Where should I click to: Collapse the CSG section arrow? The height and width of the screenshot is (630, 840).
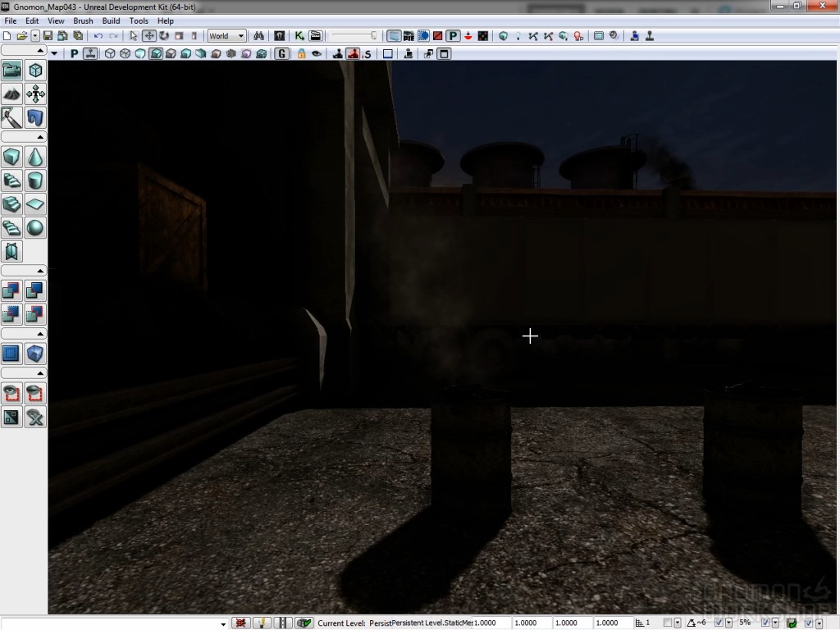tap(40, 271)
